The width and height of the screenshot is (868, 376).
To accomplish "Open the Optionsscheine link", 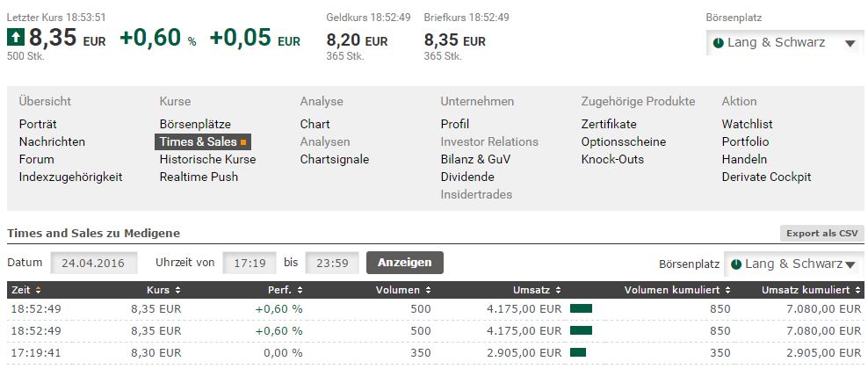I will pos(623,142).
